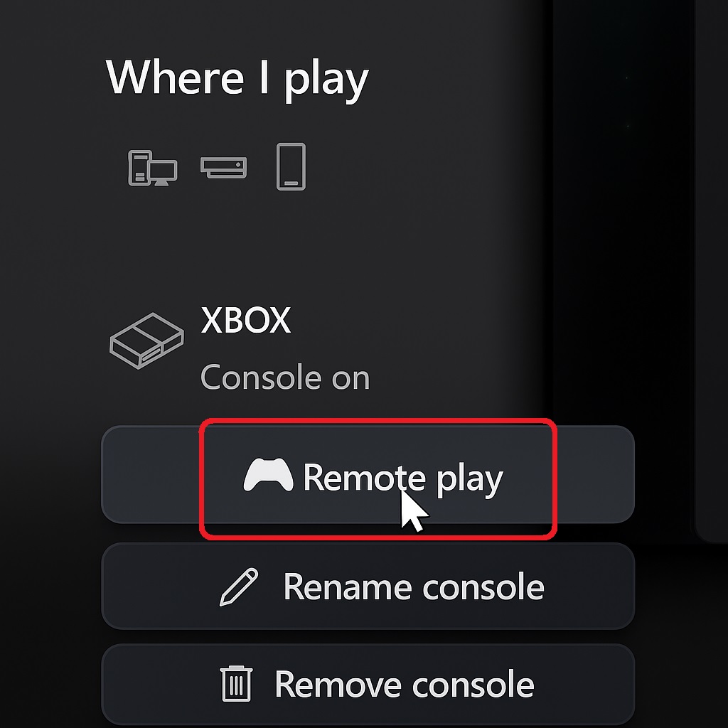Click the PC device icon
728x728 pixels.
(152, 168)
